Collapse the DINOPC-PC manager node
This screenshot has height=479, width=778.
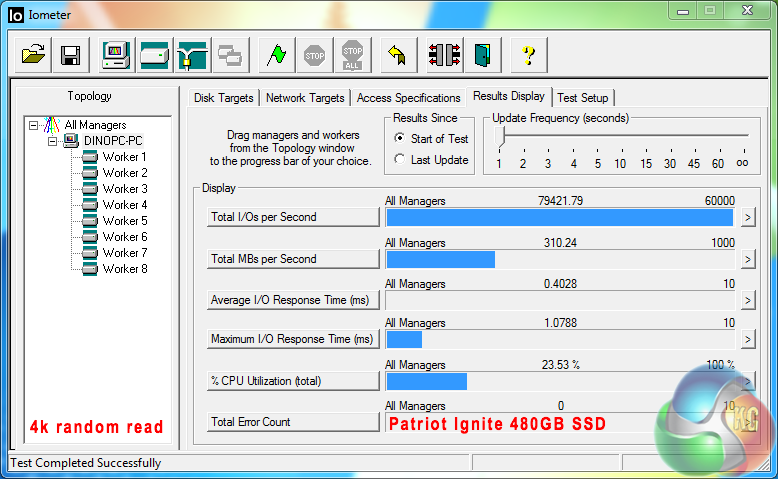[53, 141]
